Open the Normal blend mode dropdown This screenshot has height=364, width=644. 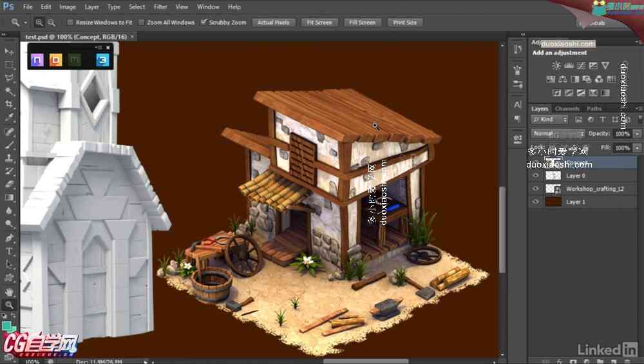coord(558,133)
